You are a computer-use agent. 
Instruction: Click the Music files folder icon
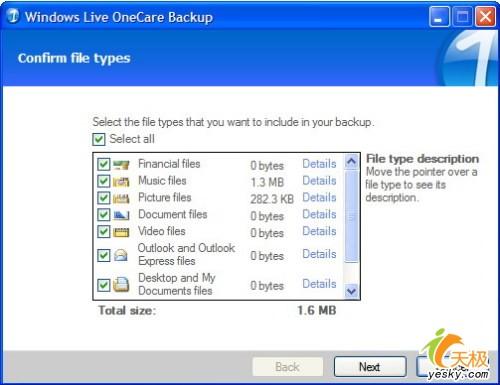pyautogui.click(x=121, y=182)
